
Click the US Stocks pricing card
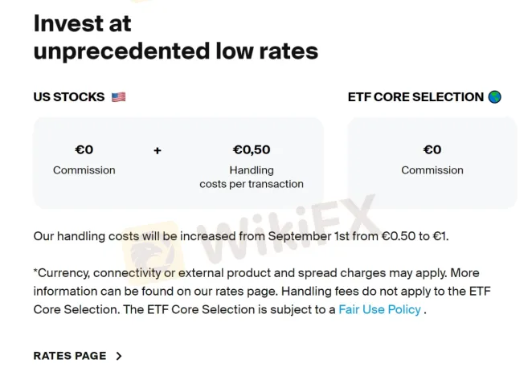(178, 163)
